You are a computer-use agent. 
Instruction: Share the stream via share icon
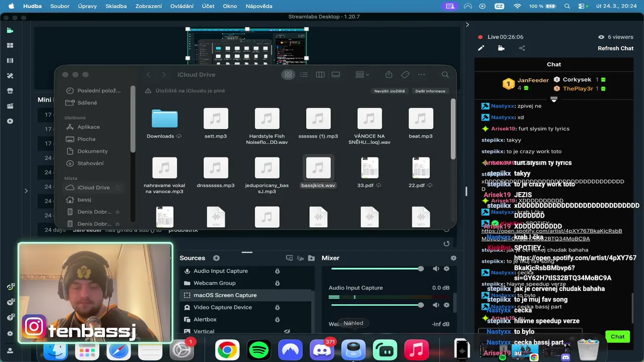click(522, 48)
